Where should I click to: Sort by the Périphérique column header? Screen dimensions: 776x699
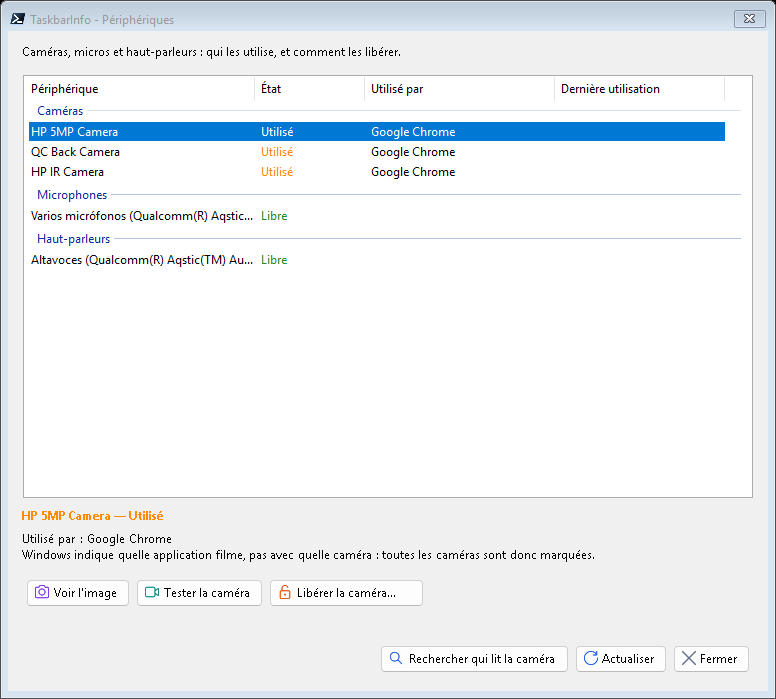[x=141, y=89]
